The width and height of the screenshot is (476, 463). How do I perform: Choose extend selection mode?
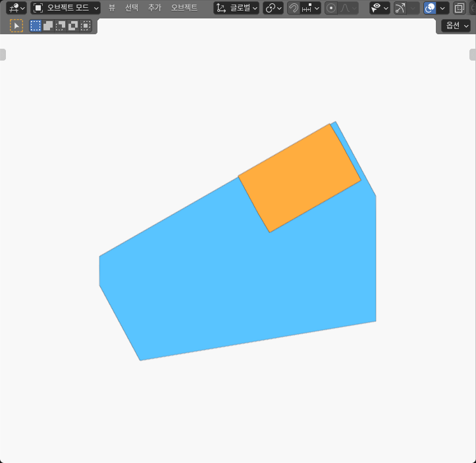pos(48,26)
